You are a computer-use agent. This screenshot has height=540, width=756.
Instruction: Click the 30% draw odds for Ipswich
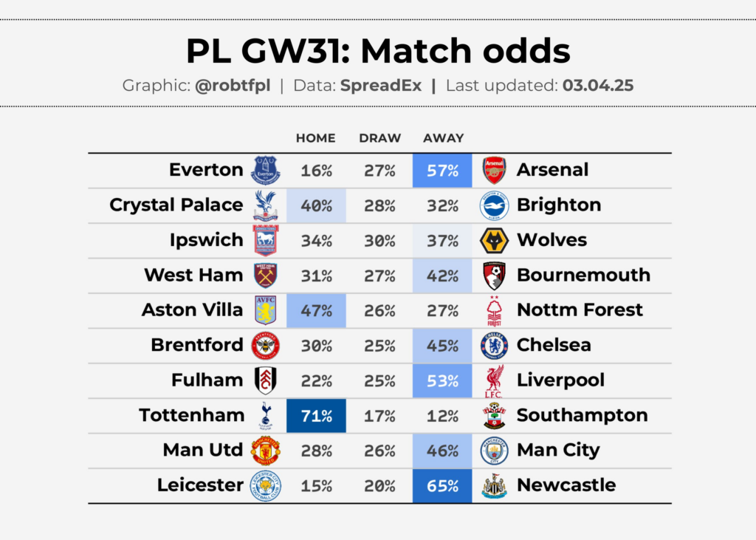[379, 240]
